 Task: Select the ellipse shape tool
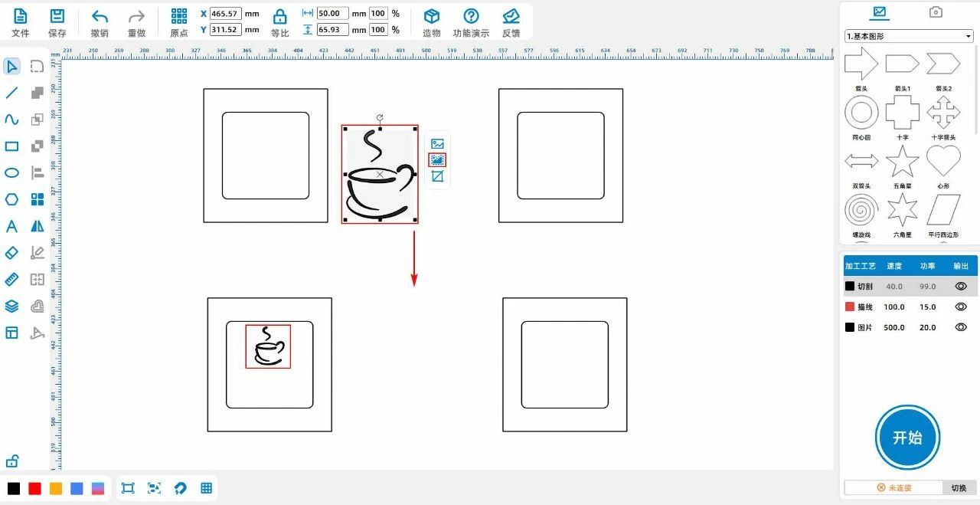click(x=11, y=172)
